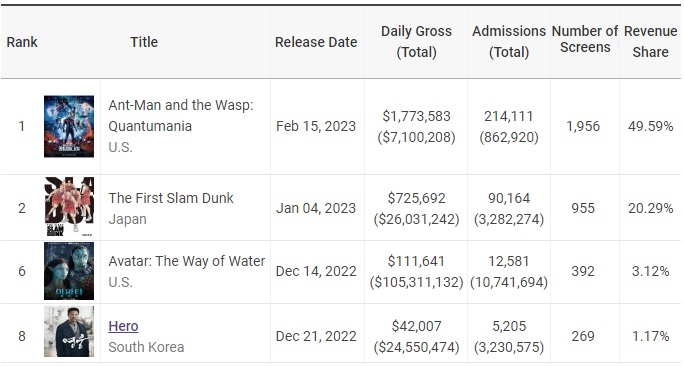
Task: Click the 5,205 admissions cell for Hero
Action: click(x=509, y=326)
